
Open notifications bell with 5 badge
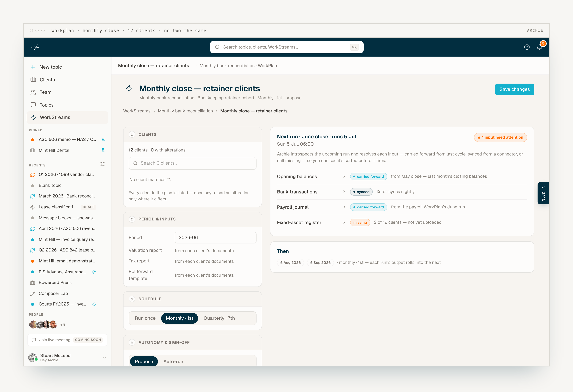coord(539,47)
